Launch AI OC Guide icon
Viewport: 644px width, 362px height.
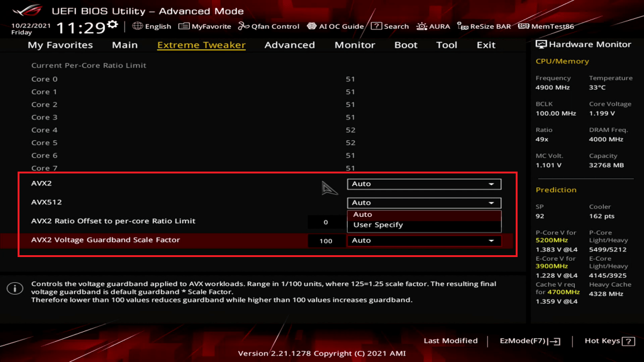[312, 26]
